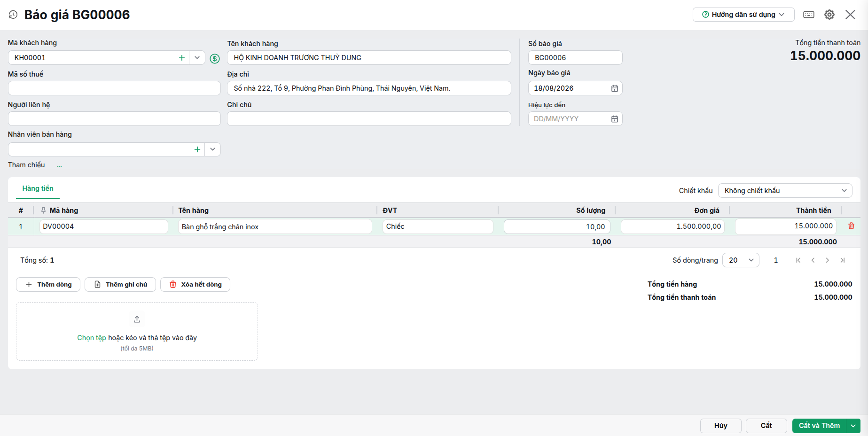
Task: Close the quotation form
Action: point(850,15)
